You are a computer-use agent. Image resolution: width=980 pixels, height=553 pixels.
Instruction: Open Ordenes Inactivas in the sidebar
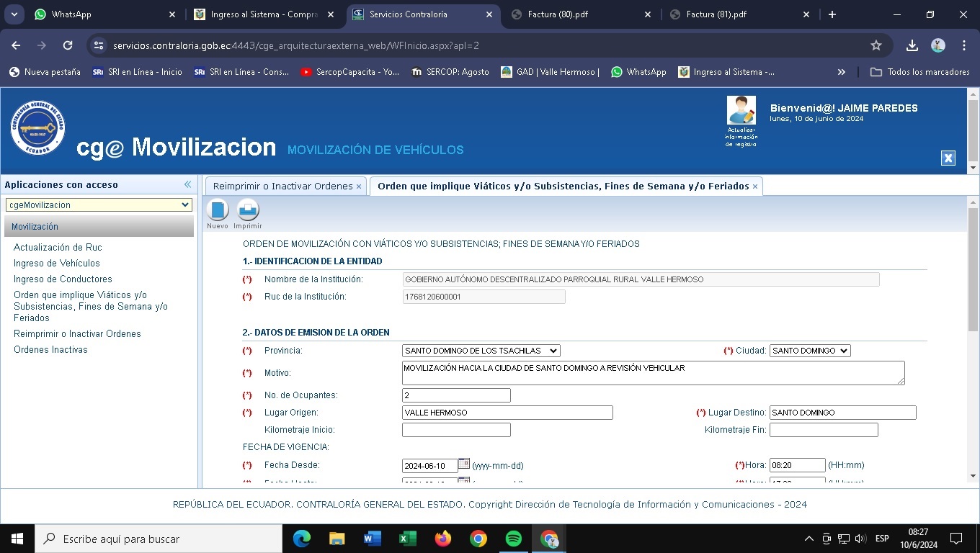tap(50, 349)
